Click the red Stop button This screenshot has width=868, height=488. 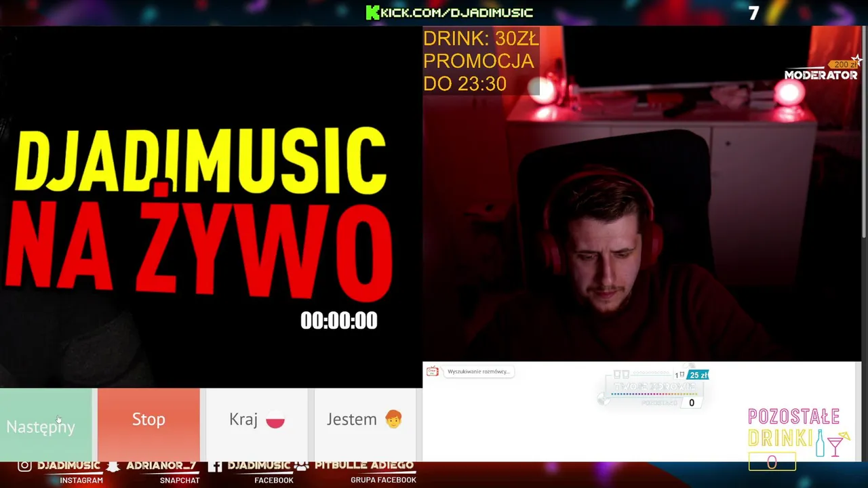coord(149,425)
